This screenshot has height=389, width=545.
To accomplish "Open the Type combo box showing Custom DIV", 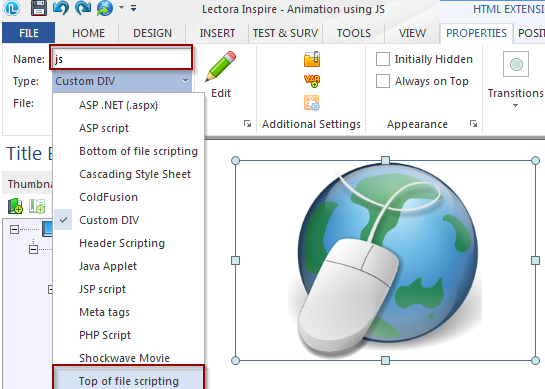I will [x=122, y=81].
